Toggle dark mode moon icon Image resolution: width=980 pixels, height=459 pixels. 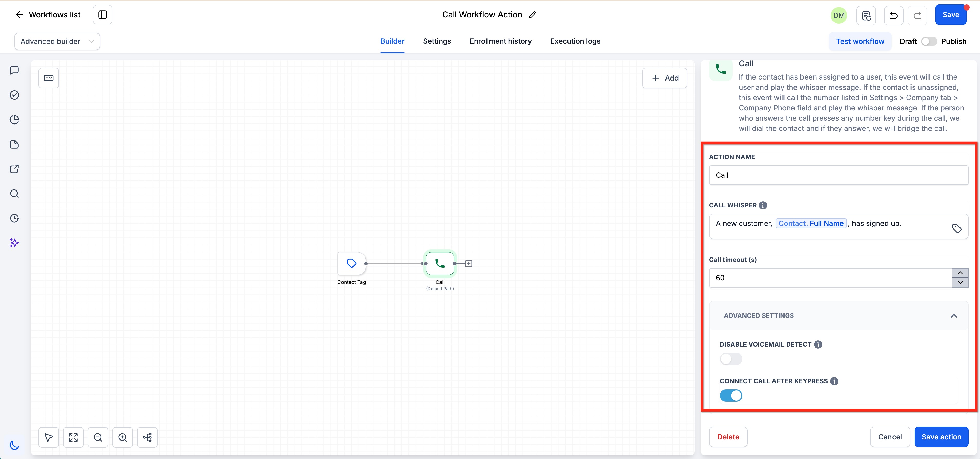(x=14, y=445)
